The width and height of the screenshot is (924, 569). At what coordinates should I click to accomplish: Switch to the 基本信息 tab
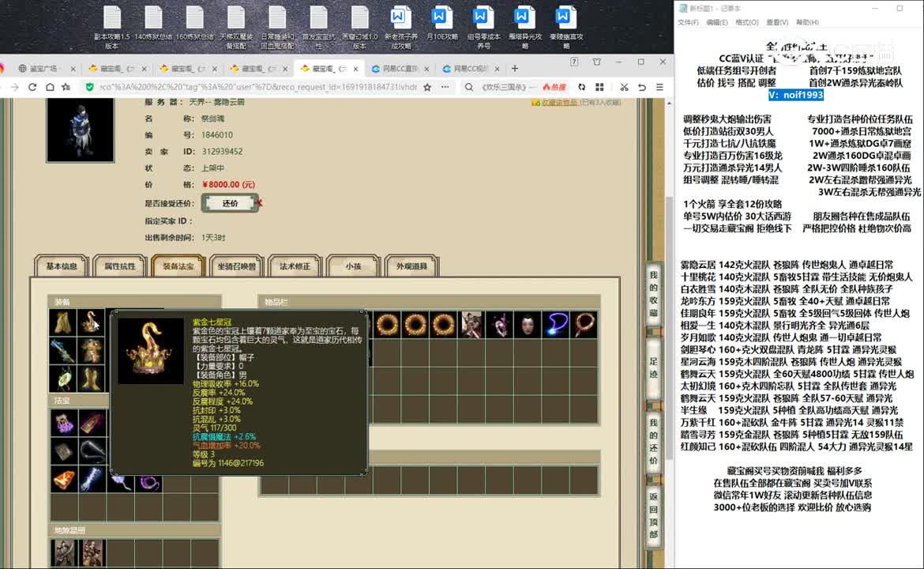(x=62, y=266)
